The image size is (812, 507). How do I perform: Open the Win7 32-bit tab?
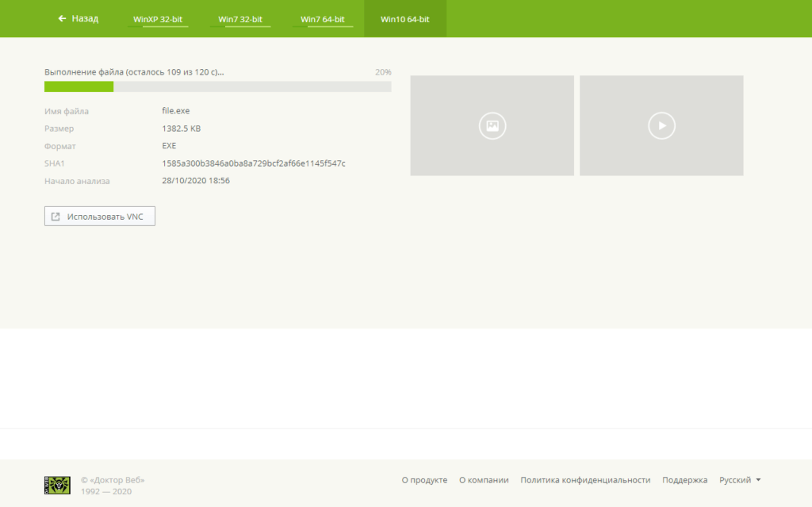pyautogui.click(x=240, y=19)
